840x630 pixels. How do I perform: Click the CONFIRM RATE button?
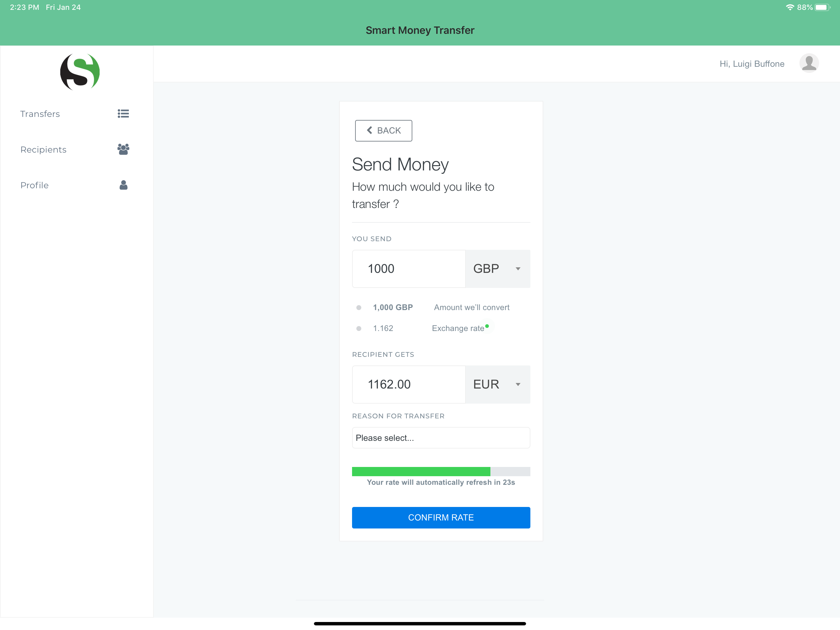tap(441, 517)
